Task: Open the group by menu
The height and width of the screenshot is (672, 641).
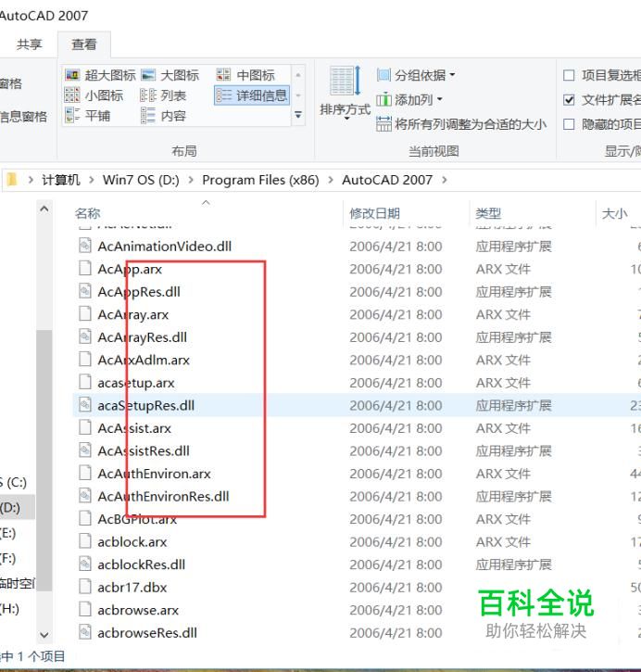Action: click(x=415, y=75)
